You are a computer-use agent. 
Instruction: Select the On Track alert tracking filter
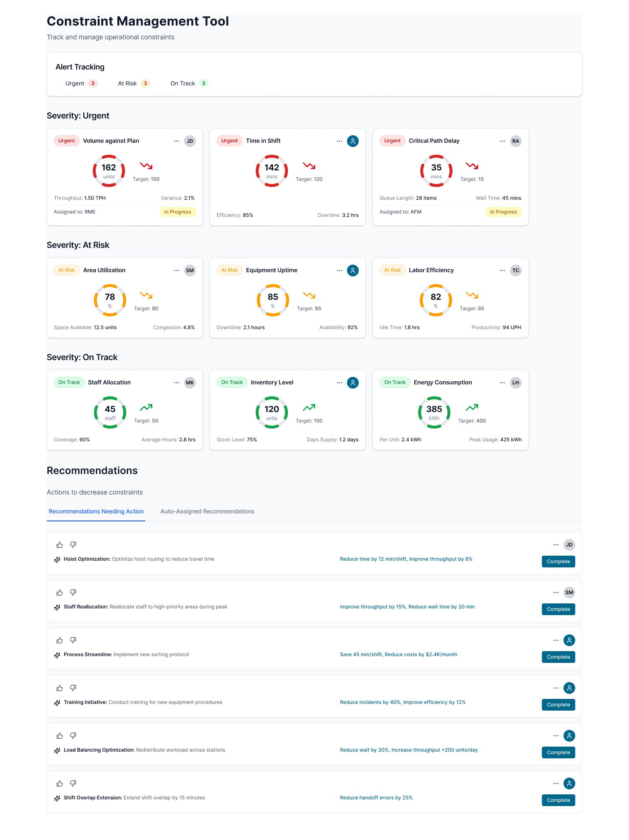(x=189, y=83)
